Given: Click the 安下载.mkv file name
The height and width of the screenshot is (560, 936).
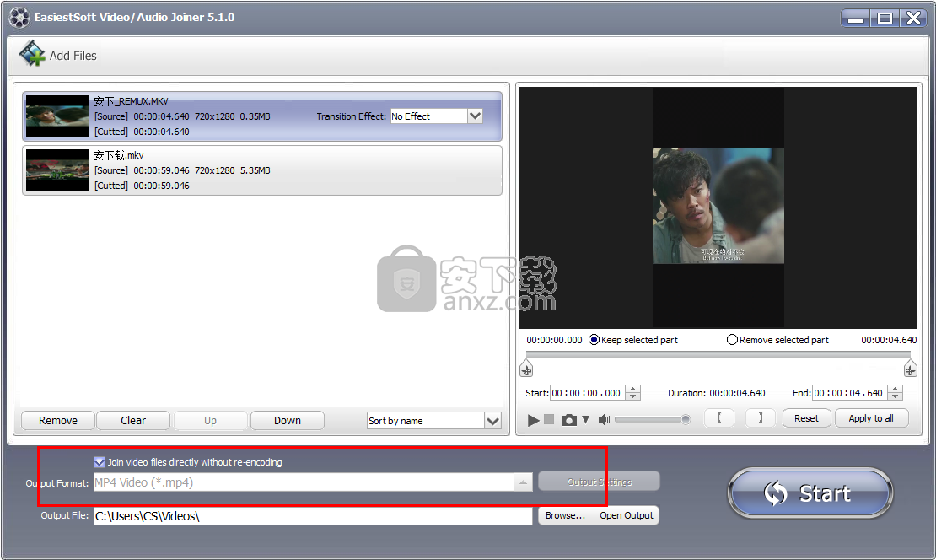Looking at the screenshot, I should [119, 155].
